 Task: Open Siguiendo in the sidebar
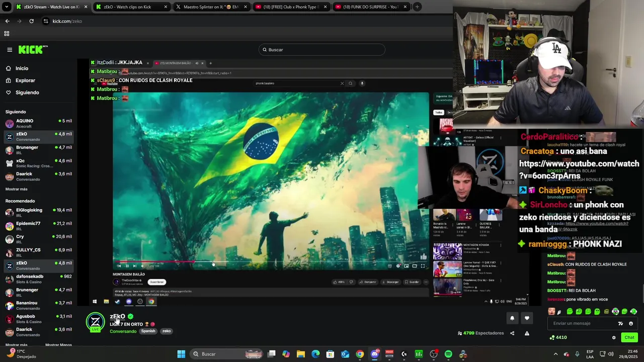(27, 93)
